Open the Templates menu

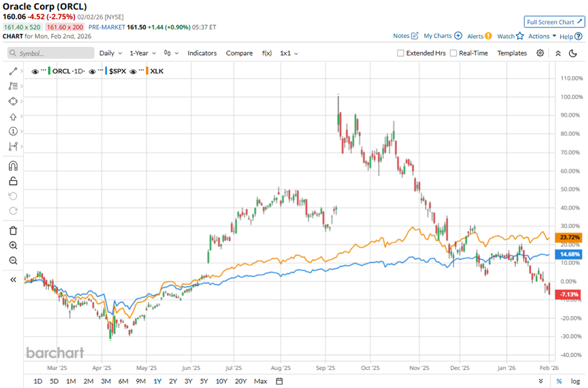pyautogui.click(x=512, y=53)
